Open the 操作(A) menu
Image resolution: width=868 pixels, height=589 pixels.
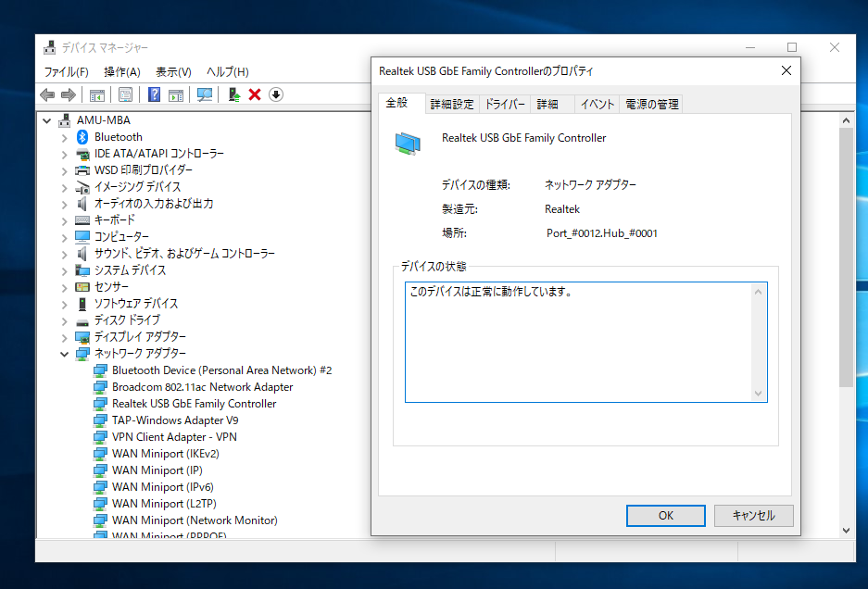click(121, 72)
